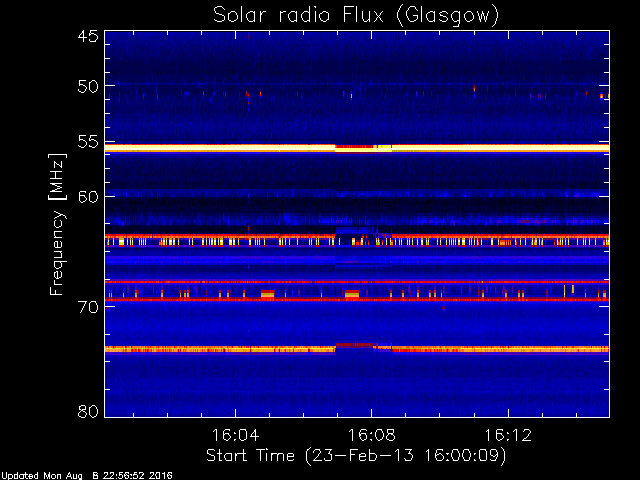The height and width of the screenshot is (480, 640).
Task: Click the 55 frequency tick label
Action: click(x=88, y=142)
